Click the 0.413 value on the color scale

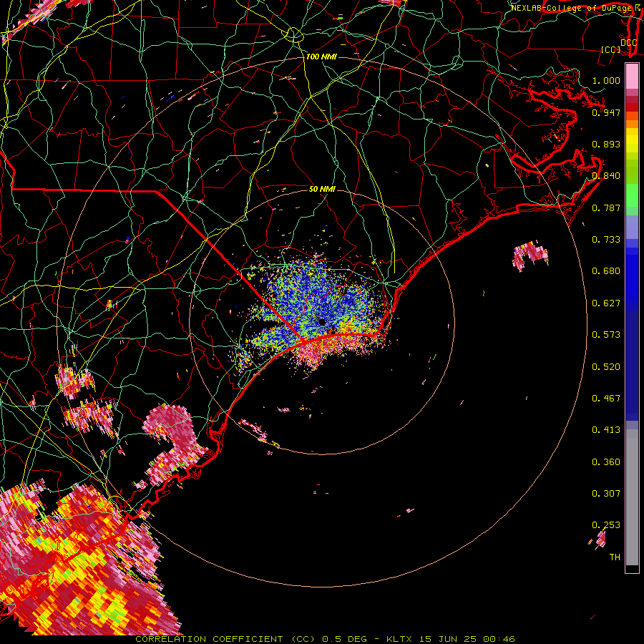[x=606, y=430]
